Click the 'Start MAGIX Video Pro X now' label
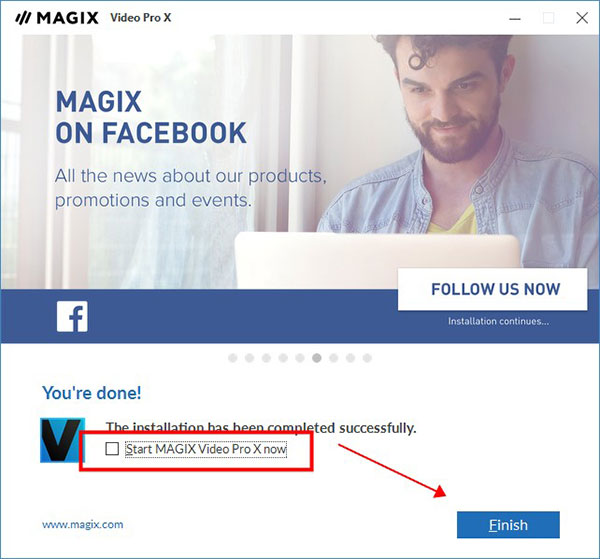Screen dimensions: 600x559 [206, 449]
